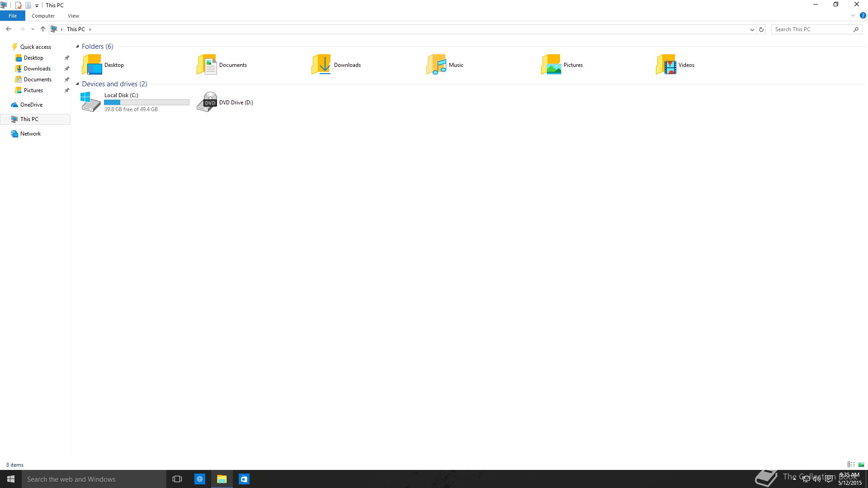Open the Pictures folder in Folders group
The width and height of the screenshot is (868, 488).
[562, 65]
